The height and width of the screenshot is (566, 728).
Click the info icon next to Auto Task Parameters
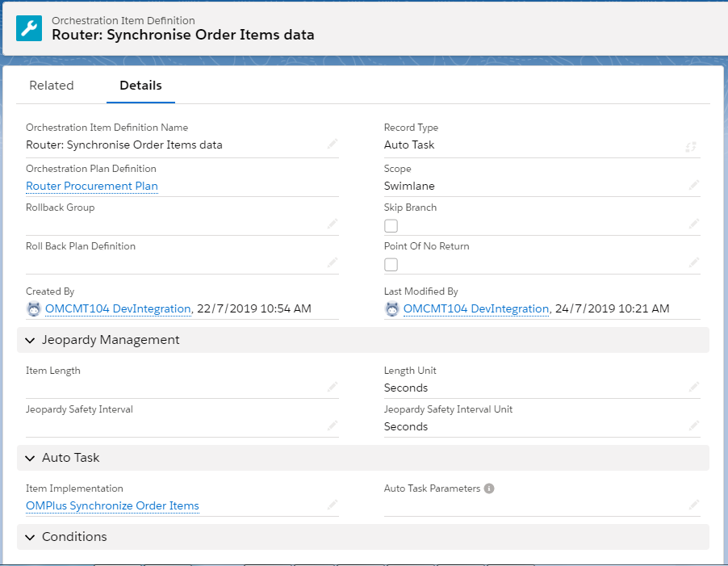[x=490, y=488]
